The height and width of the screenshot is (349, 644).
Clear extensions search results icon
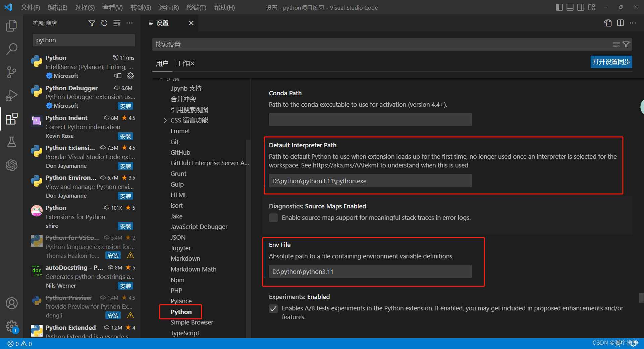(117, 23)
